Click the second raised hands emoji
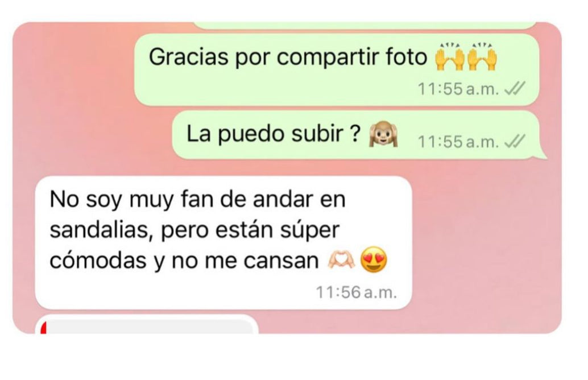This screenshot has width=588, height=380. pos(482,57)
